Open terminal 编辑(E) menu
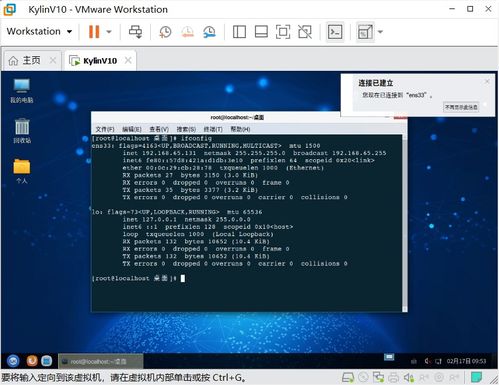Viewport: 499px width, 385px height. [x=132, y=129]
